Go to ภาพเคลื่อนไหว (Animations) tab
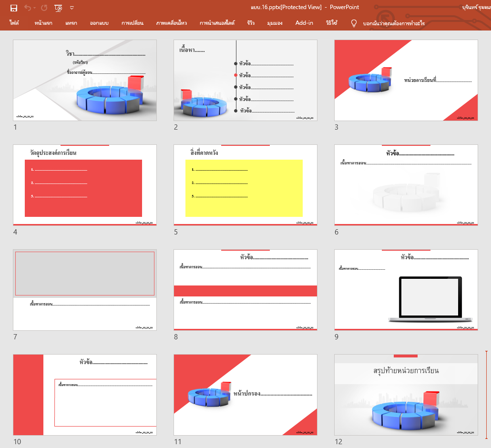The image size is (491, 448). 171,23
